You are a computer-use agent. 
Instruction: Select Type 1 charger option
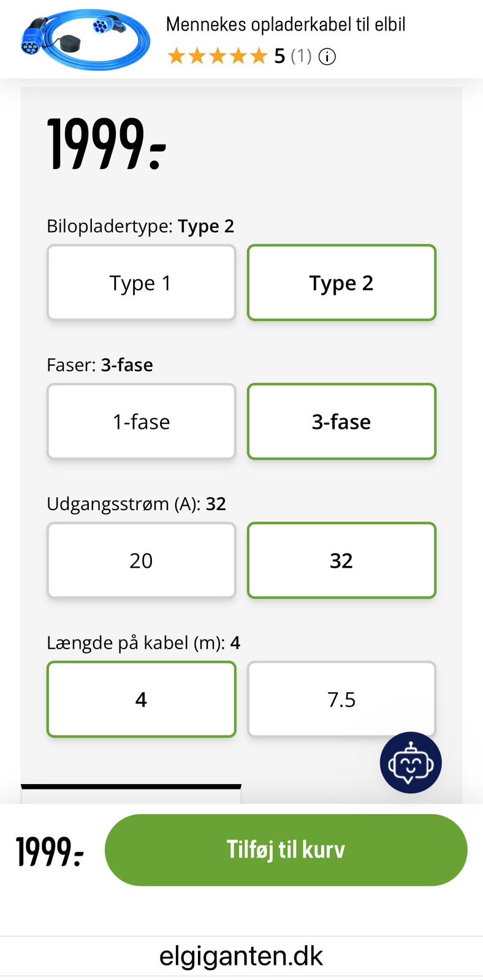click(x=142, y=282)
